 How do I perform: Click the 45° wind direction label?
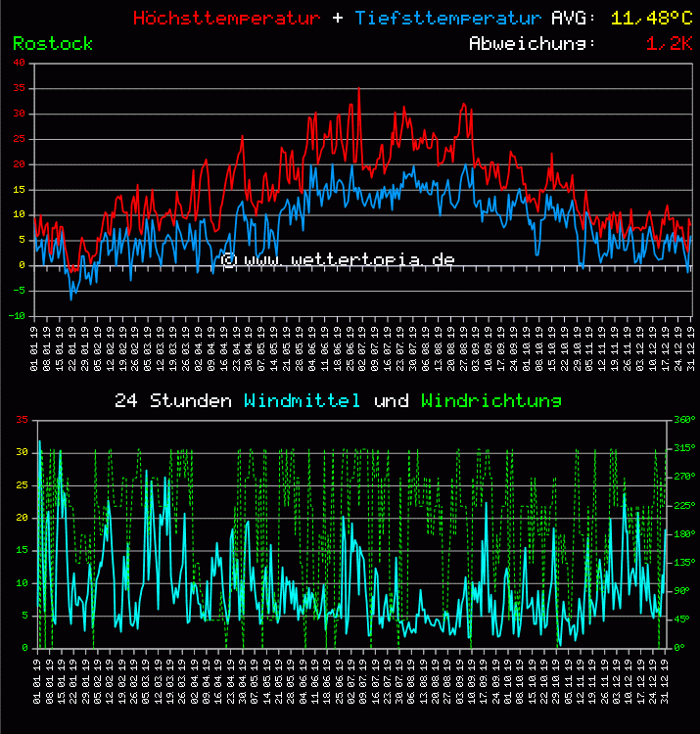(681, 619)
